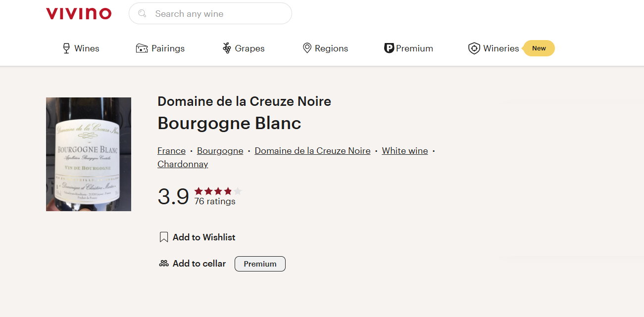Open the Bourgogne region link
Image resolution: width=644 pixels, height=317 pixels.
220,151
